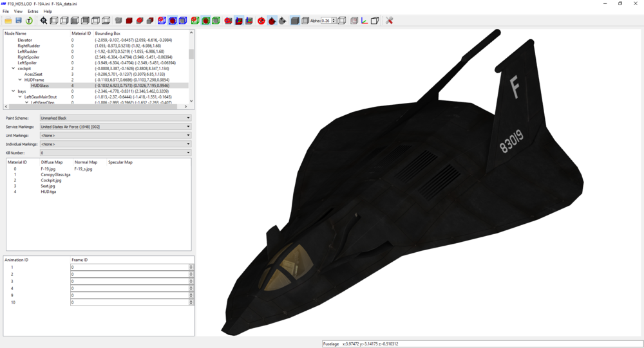Click the half gray, half red cube icon
644x348 pixels.
[x=150, y=21]
